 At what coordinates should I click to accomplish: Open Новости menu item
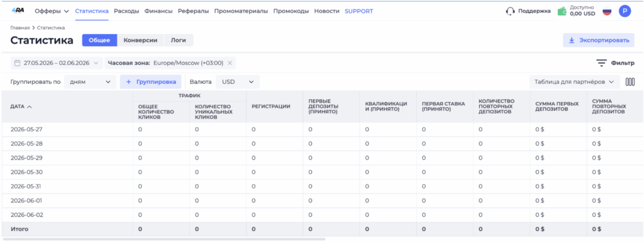[327, 11]
